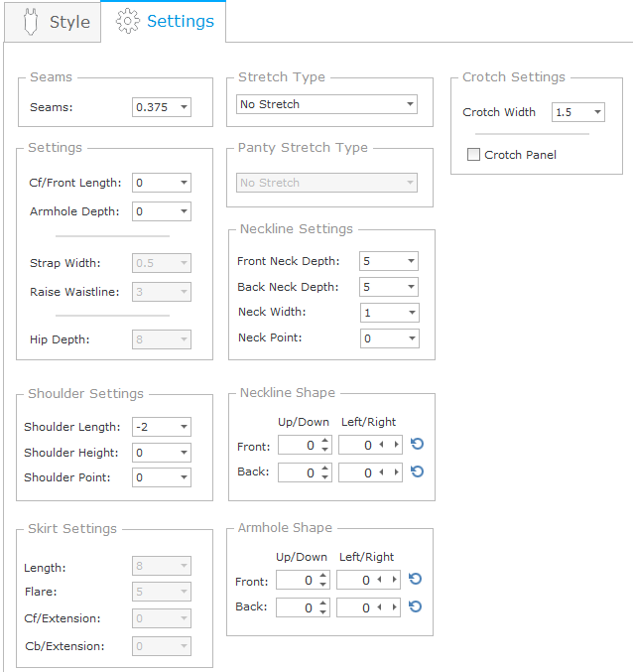Expand the Neck Width dropdown
Screen dimensions: 633x672
click(411, 313)
